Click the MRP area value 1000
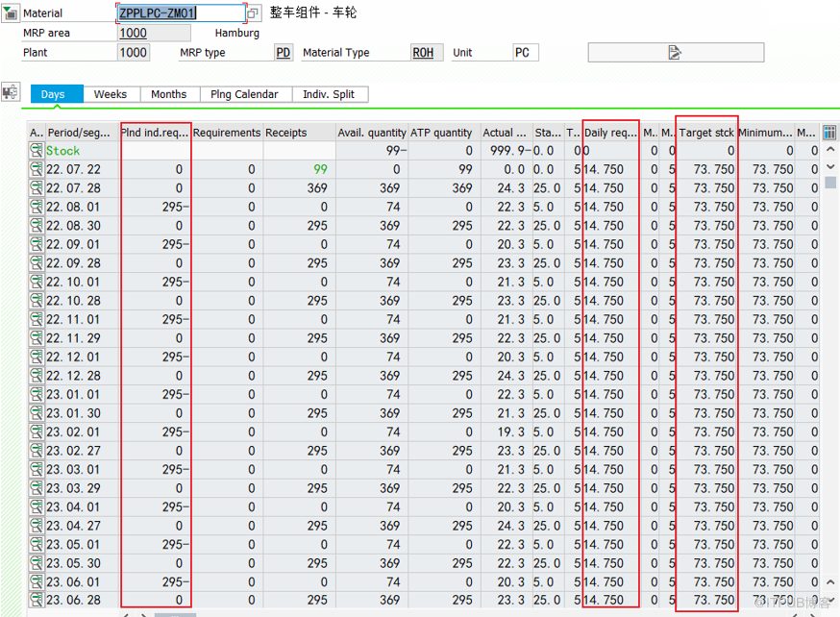840x617 pixels. [133, 33]
